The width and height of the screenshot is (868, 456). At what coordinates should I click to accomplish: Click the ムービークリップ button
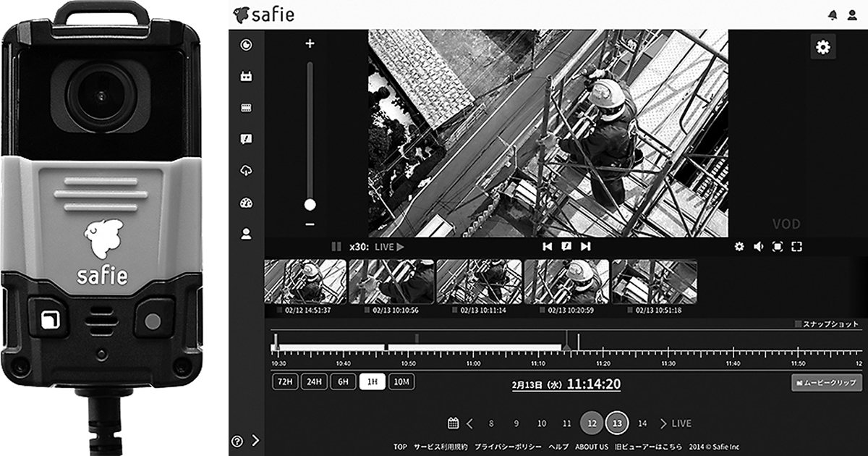pyautogui.click(x=827, y=382)
